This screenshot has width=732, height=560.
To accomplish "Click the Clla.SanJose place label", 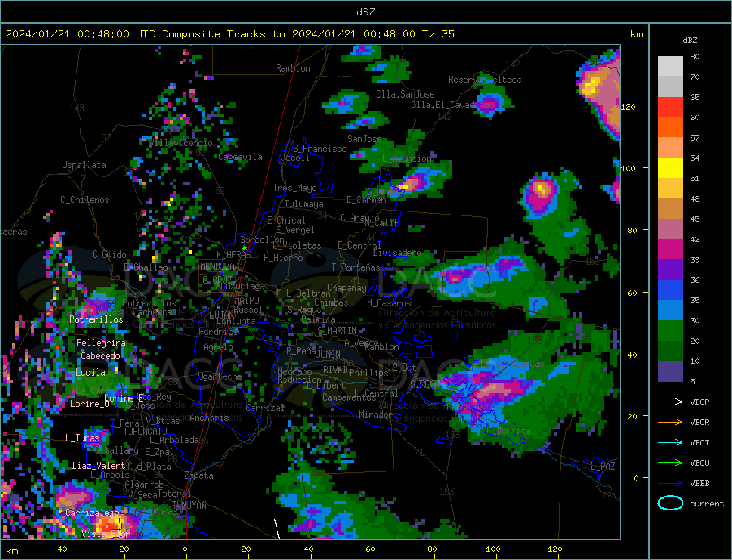I will 405,94.
